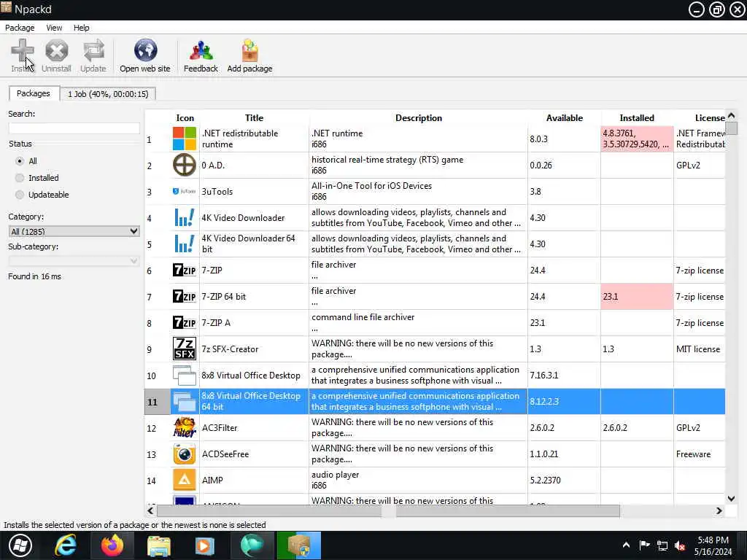Select the ACDSeeFree camera icon

(185, 454)
